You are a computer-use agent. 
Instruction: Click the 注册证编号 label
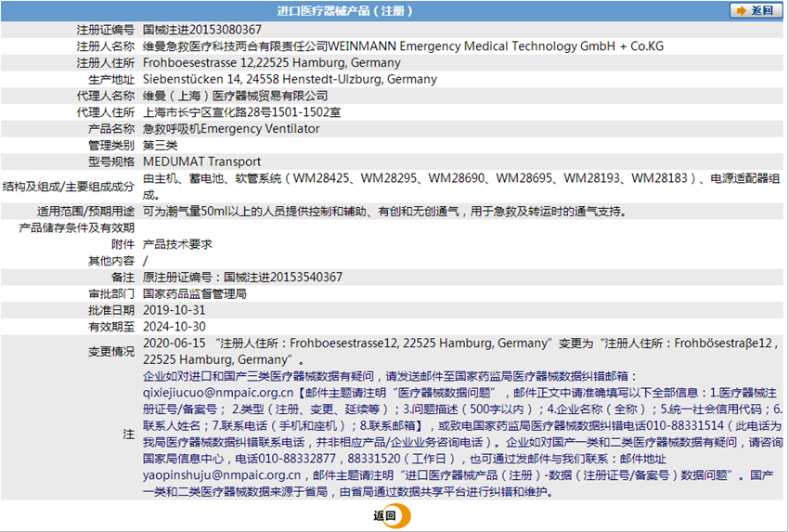pyautogui.click(x=106, y=30)
